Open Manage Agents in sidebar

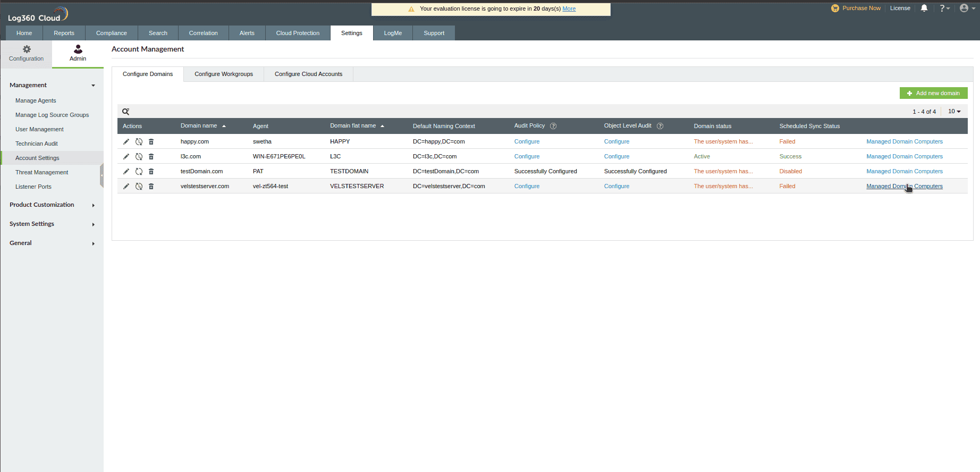(36, 100)
